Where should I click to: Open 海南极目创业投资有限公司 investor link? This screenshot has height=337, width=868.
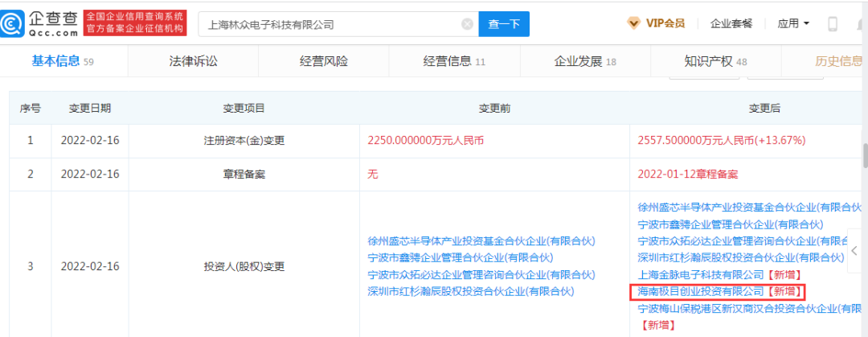[699, 291]
